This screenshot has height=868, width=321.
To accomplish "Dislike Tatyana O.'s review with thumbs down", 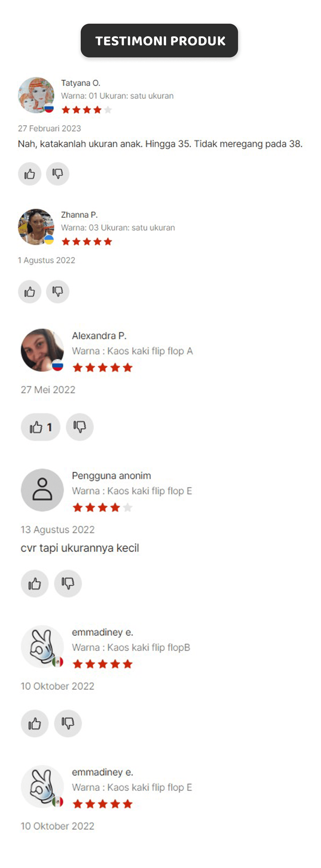I will click(58, 174).
